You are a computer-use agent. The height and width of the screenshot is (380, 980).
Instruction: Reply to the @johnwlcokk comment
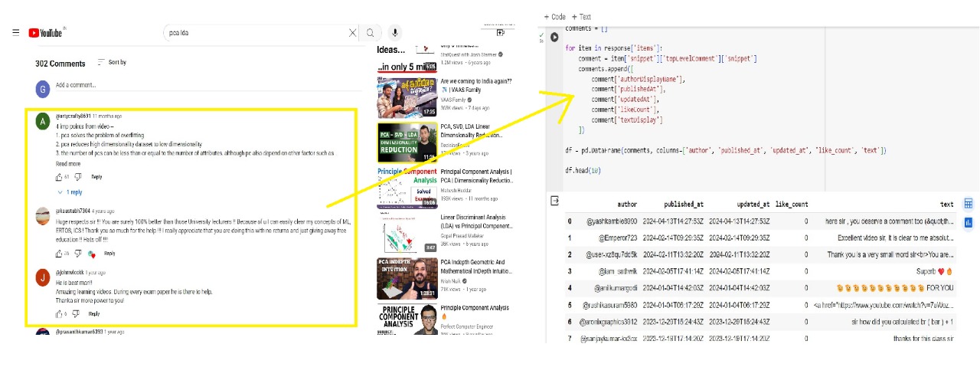point(94,313)
